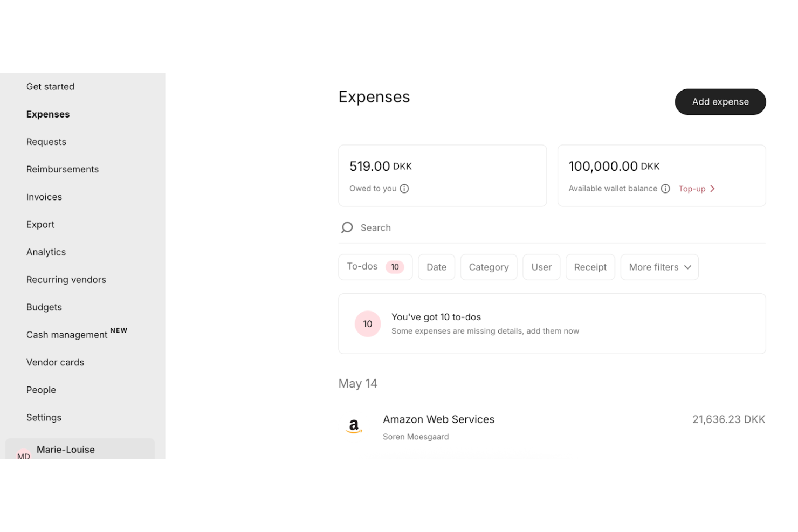Click the Add expense button
Image resolution: width=798 pixels, height=532 pixels.
pos(720,101)
